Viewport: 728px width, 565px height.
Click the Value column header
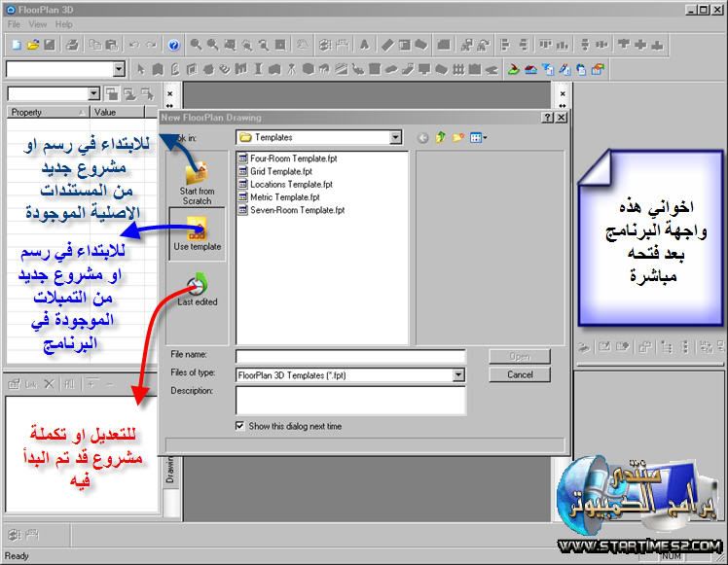(117, 112)
